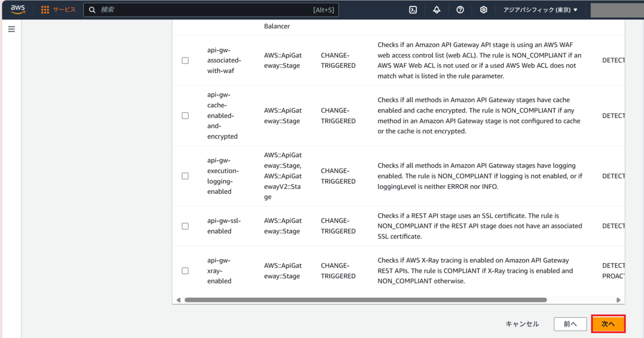Click the api-gw-xray-enabled rule name
644x338 pixels.
(x=219, y=270)
